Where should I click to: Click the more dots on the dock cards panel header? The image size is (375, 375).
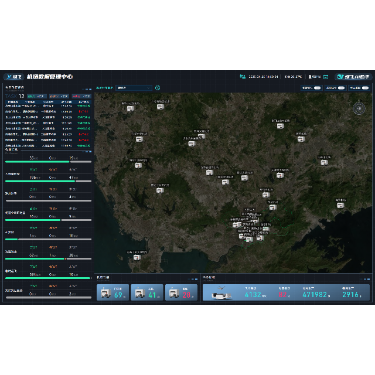(194, 279)
